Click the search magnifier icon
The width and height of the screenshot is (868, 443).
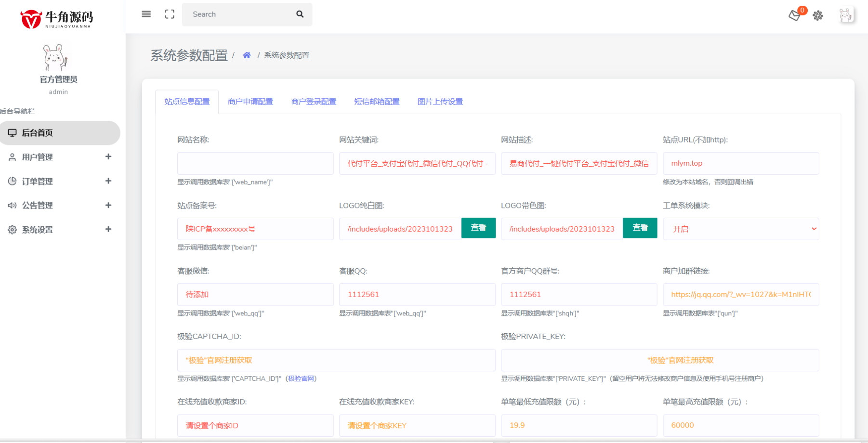[300, 14]
